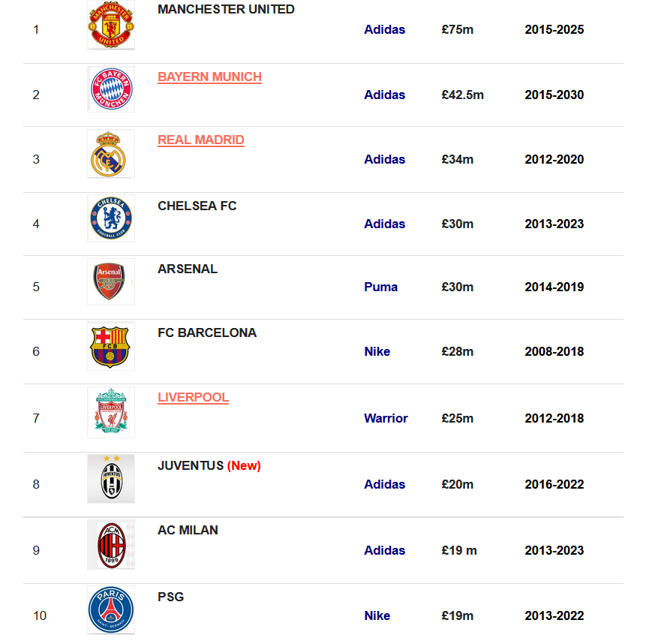Click Nike sponsor in FC Barcelona row
This screenshot has width=667, height=644.
[x=377, y=351]
